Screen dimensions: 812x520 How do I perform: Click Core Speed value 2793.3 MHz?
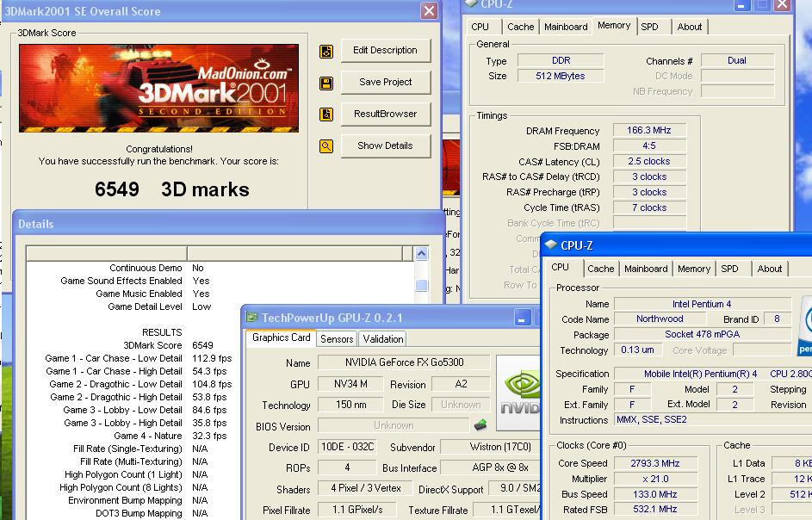click(655, 463)
